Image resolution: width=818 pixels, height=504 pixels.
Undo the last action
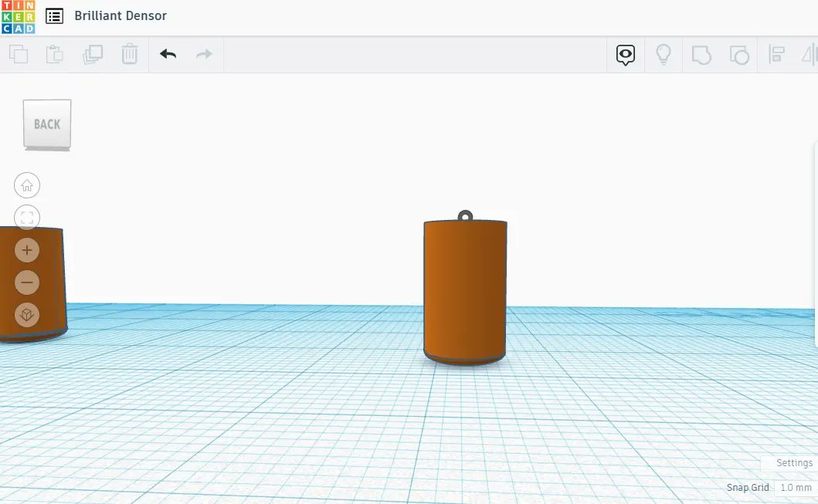point(168,54)
